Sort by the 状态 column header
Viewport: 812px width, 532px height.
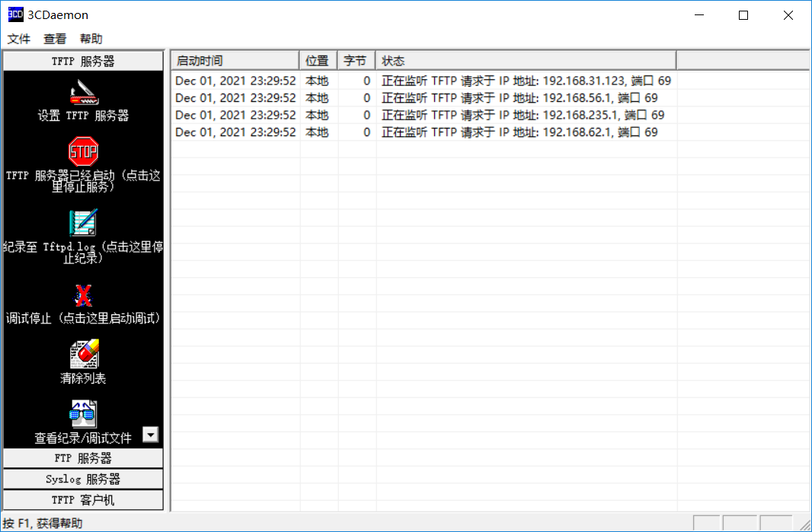point(526,61)
